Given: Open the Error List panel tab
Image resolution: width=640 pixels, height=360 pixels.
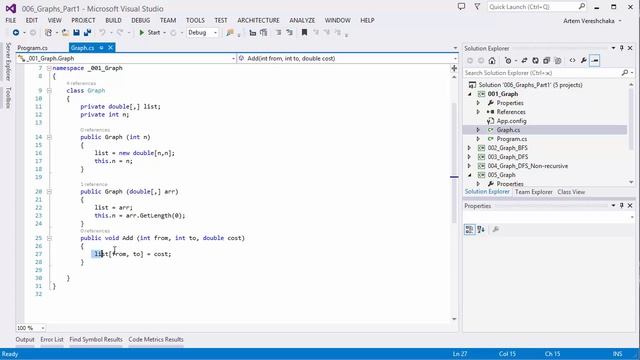Looking at the screenshot, I should point(52,340).
